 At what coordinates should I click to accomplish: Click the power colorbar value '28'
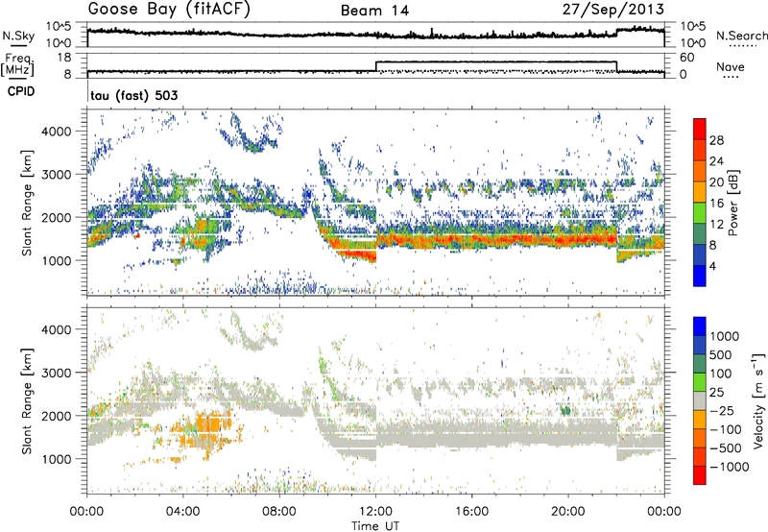[x=716, y=140]
